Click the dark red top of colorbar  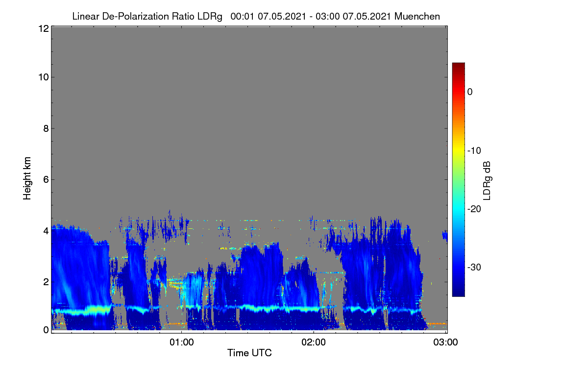458,66
